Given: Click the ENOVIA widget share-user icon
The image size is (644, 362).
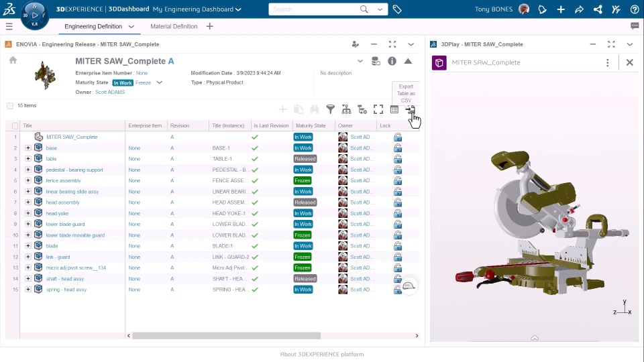Looking at the screenshot, I should [x=356, y=44].
